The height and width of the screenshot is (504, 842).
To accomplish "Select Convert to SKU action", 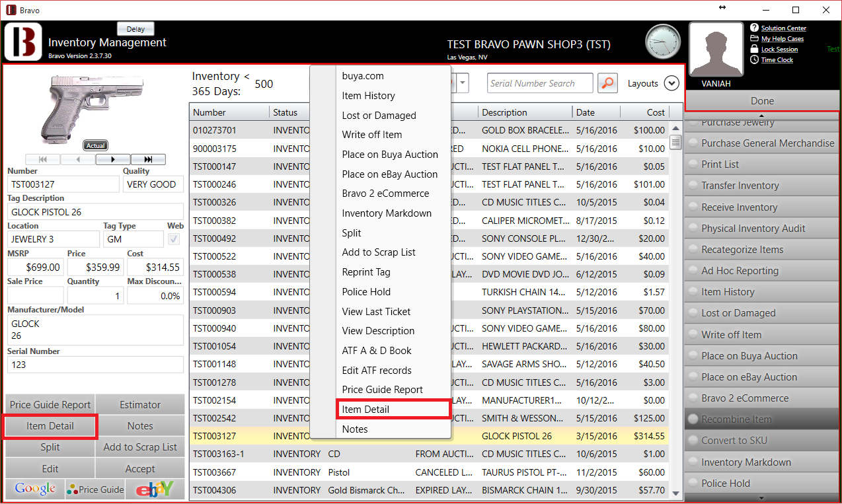I will coord(762,441).
